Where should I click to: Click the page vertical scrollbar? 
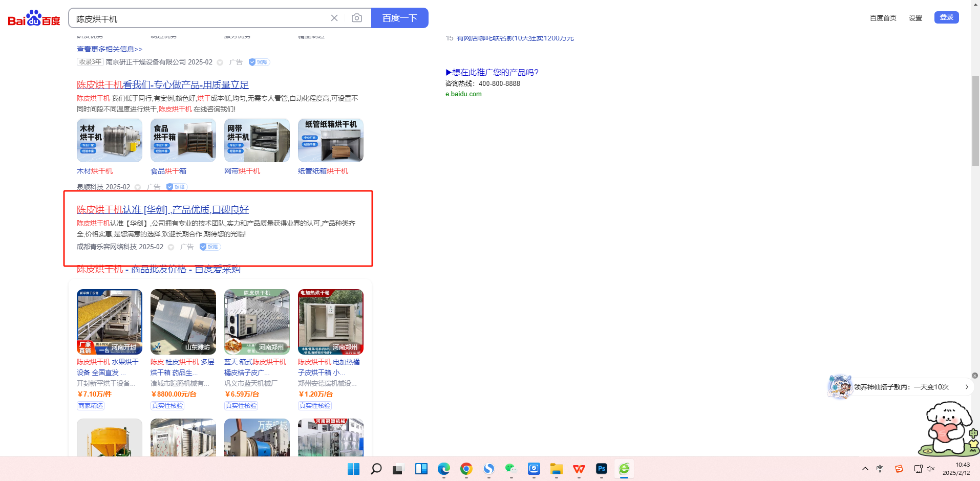(975, 121)
